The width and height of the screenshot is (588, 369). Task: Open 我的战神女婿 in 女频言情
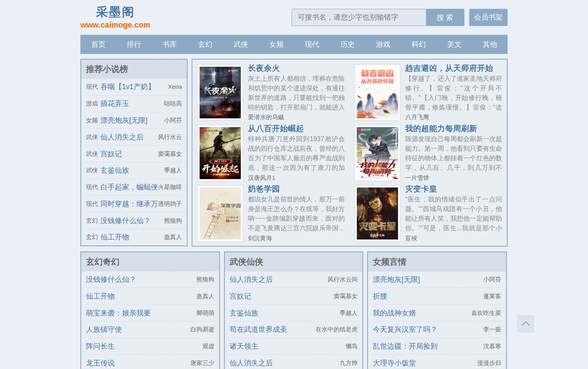[x=394, y=313]
